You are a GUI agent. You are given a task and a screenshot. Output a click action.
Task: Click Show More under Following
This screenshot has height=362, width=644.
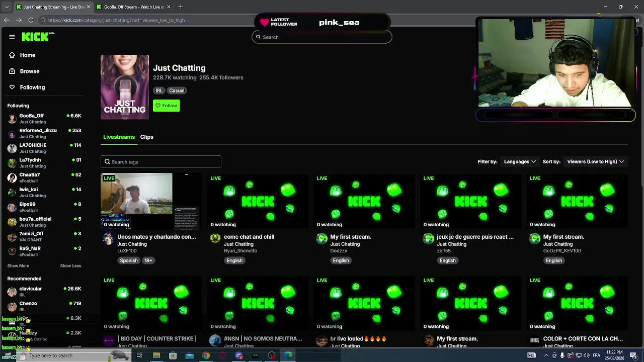pos(18,266)
